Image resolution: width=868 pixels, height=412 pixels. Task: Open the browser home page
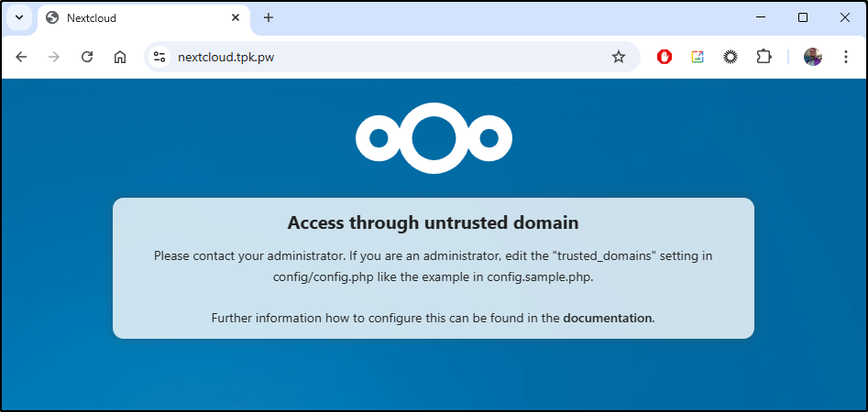tap(120, 57)
